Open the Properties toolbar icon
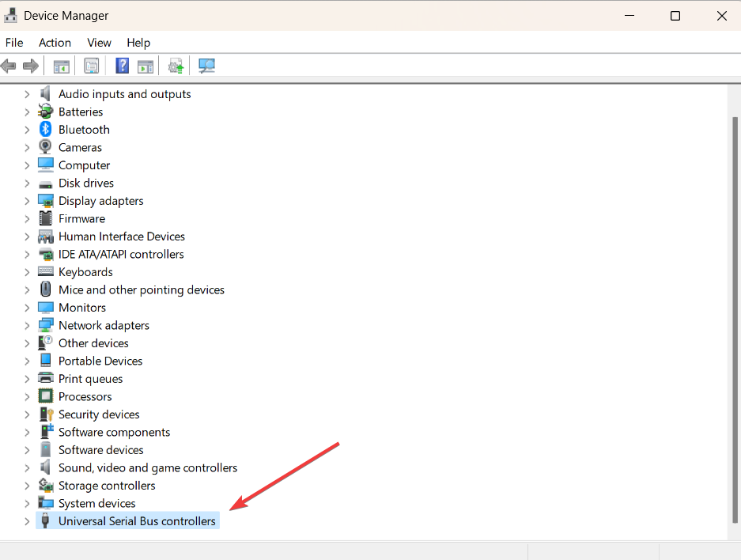 pyautogui.click(x=91, y=66)
